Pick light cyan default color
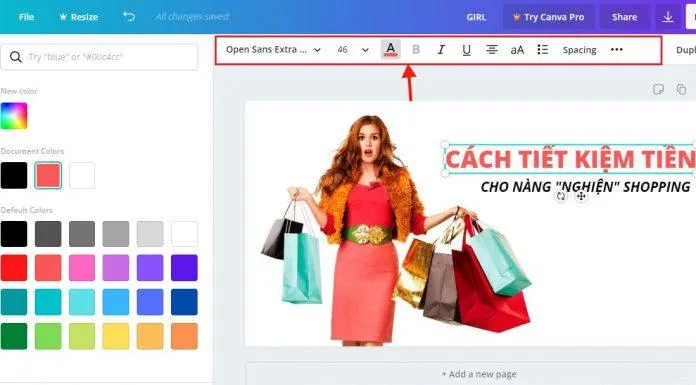 [82, 302]
